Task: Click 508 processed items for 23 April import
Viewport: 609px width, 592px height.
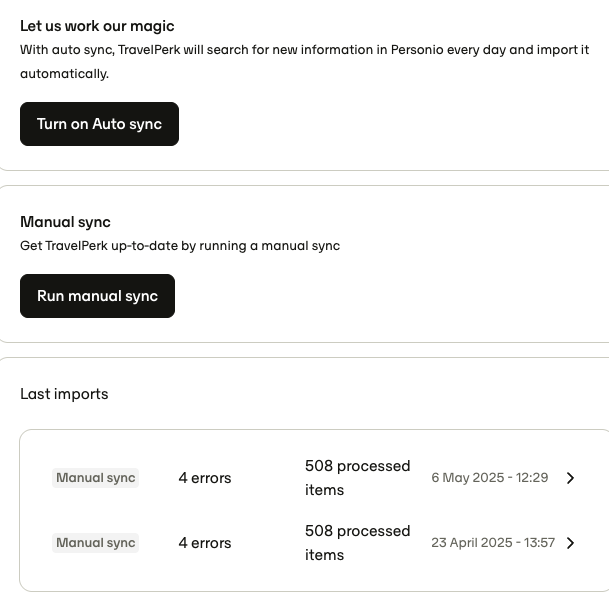Action: pos(357,543)
